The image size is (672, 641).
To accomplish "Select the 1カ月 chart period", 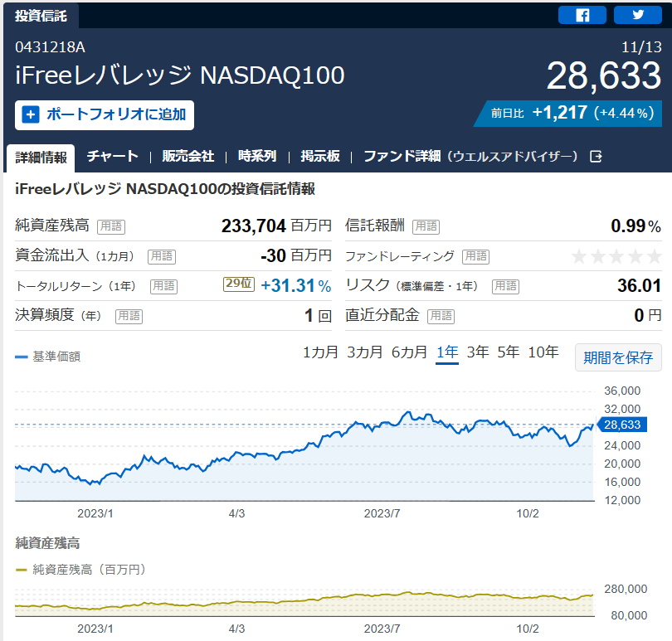I will (x=320, y=352).
